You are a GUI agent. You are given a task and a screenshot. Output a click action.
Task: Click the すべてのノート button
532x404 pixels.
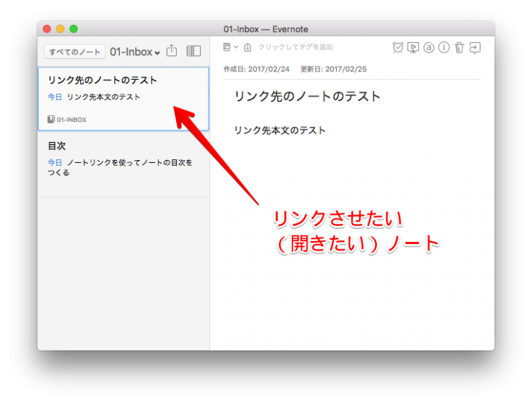pyautogui.click(x=75, y=52)
